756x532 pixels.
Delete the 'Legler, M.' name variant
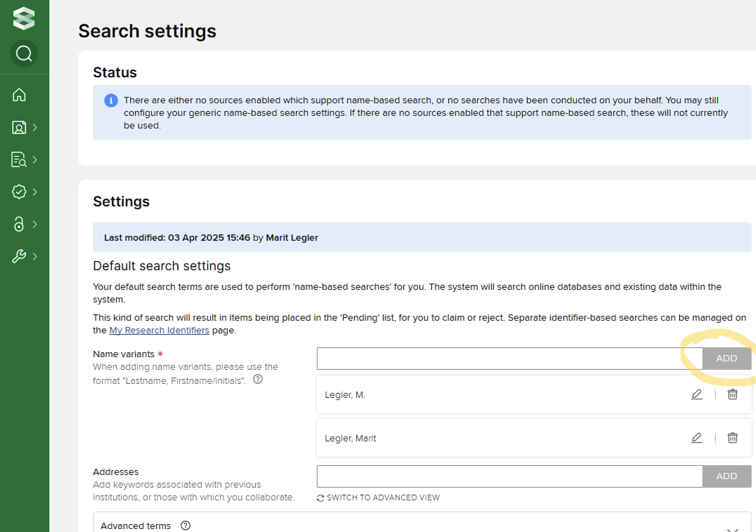(732, 395)
